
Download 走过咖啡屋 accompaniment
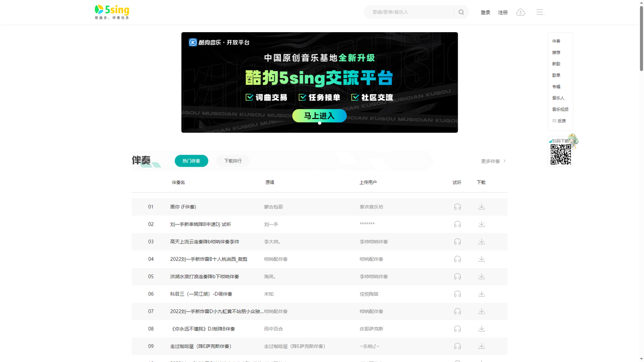tap(482, 346)
